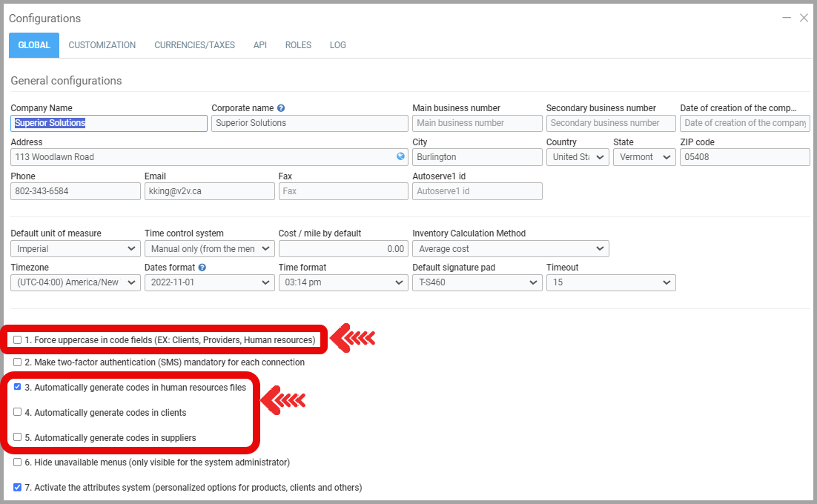Uncheck automatically generate codes in human resources

18,387
